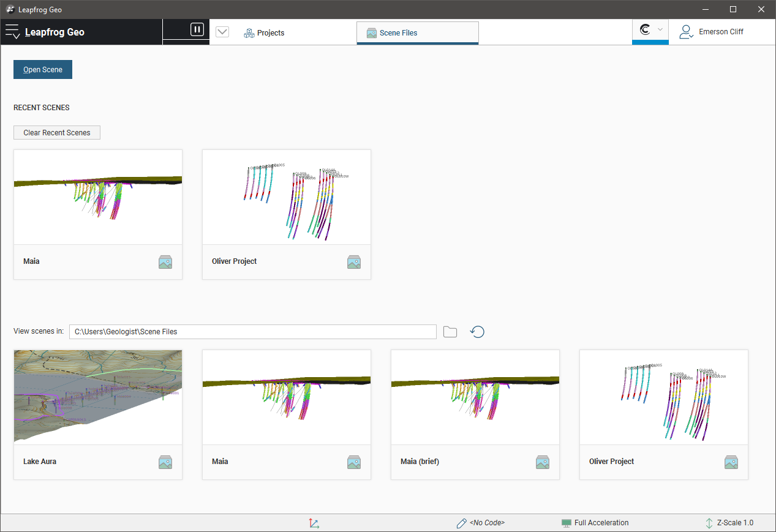Image resolution: width=776 pixels, height=532 pixels.
Task: Click the pause processing button
Action: click(x=197, y=29)
